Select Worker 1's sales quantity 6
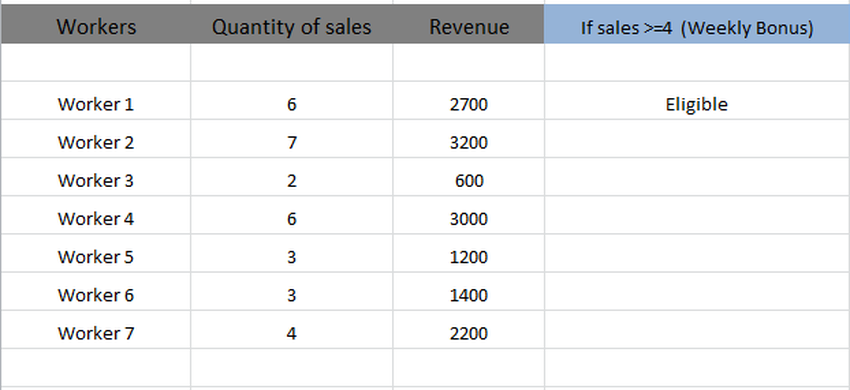Viewport: 850px width, 390px height. [x=292, y=101]
